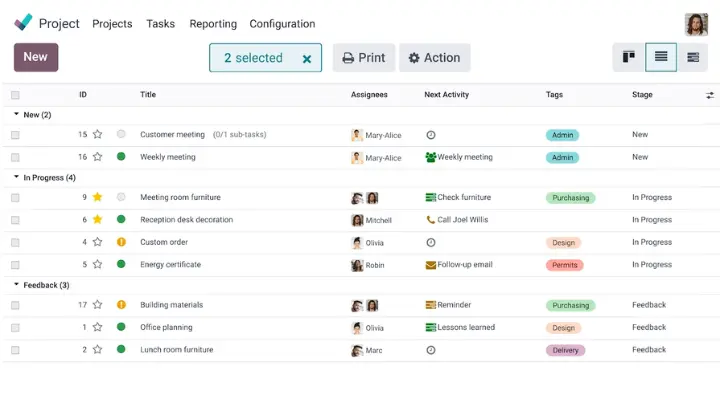Click clock activity icon for Lunch room furniture
Viewport: 720px width, 403px height.
(431, 350)
